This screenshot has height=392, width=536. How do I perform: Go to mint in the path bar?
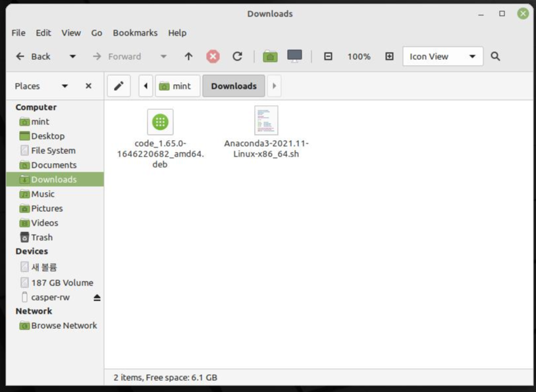178,86
